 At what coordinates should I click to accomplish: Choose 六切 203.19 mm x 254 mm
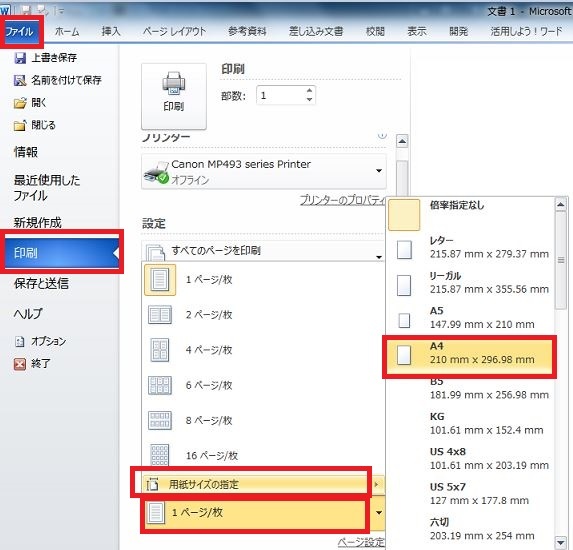(470, 528)
